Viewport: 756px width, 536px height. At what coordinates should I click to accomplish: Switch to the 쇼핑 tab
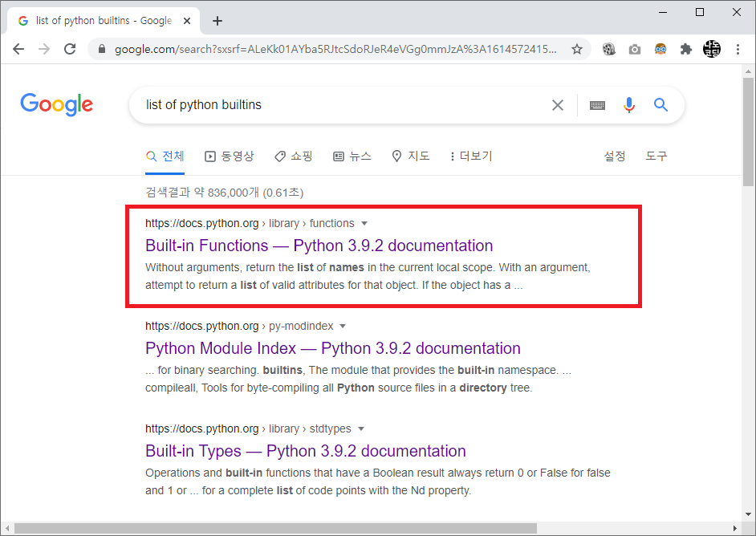(x=294, y=156)
